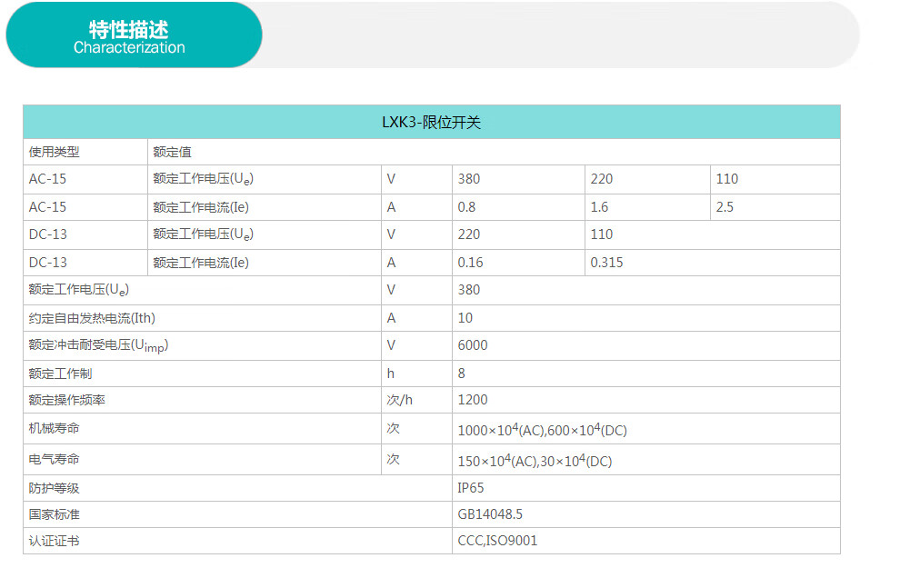Select the GB14048.5 national standard value
The height and width of the screenshot is (588, 900).
click(x=490, y=514)
